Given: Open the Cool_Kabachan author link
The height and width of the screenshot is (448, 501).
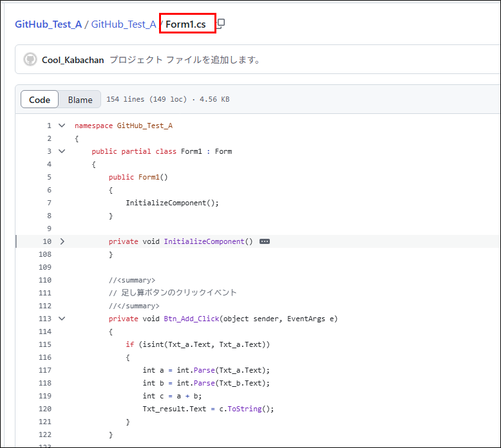Looking at the screenshot, I should (x=73, y=60).
